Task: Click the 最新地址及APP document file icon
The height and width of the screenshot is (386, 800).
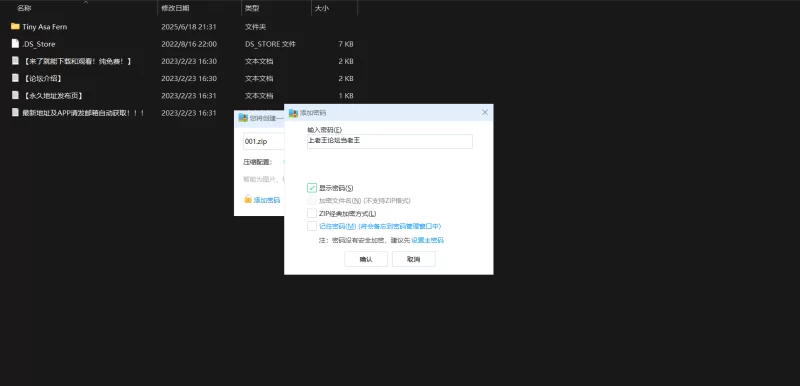Action: (15, 113)
